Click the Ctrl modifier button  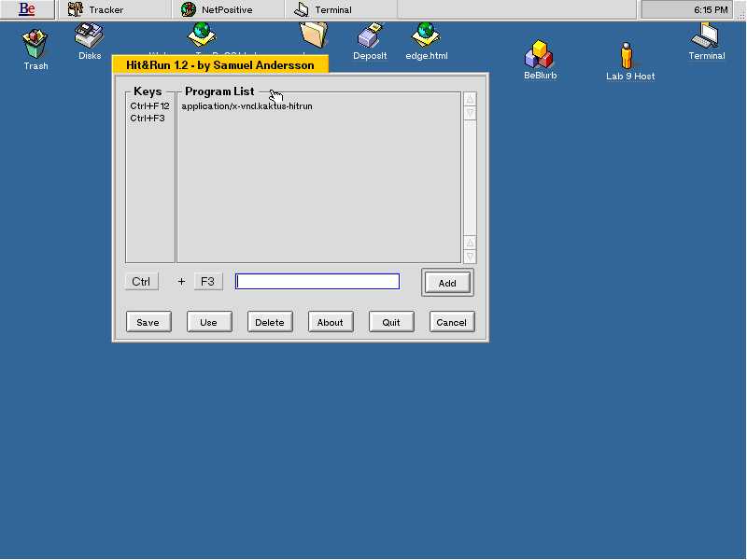tap(142, 282)
